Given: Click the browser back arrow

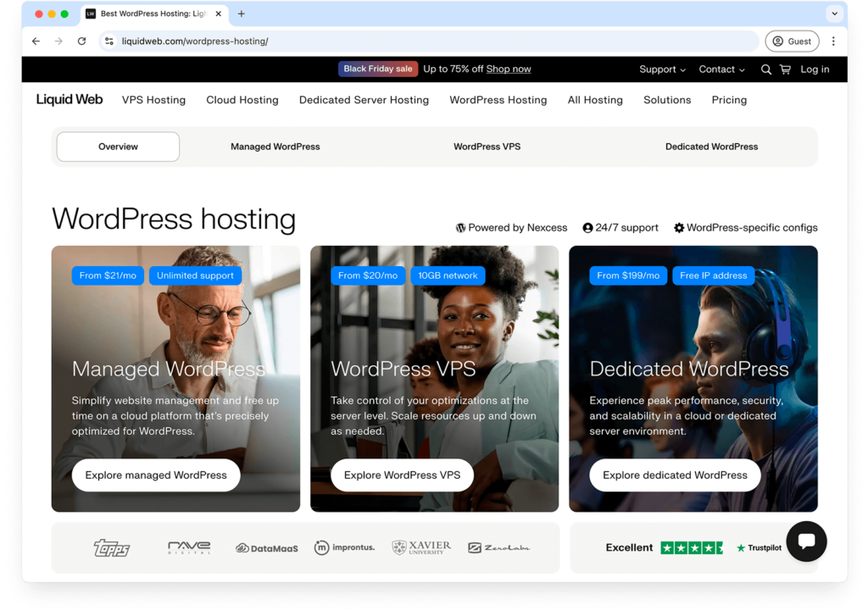Looking at the screenshot, I should (36, 41).
